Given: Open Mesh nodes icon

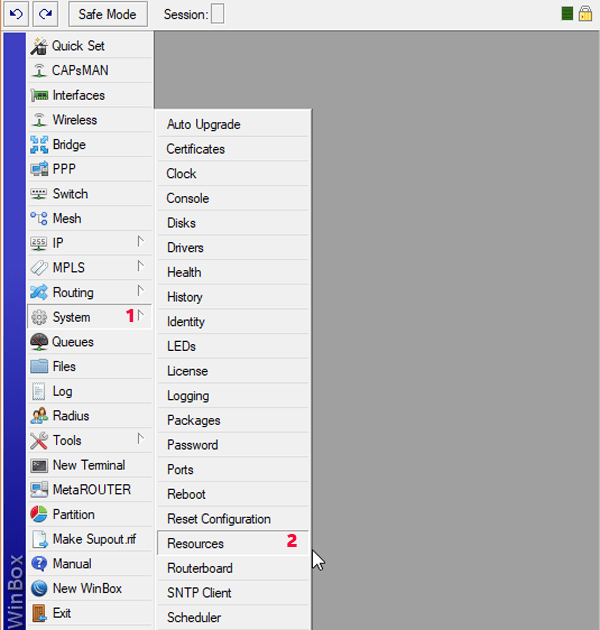Looking at the screenshot, I should [x=39, y=219].
